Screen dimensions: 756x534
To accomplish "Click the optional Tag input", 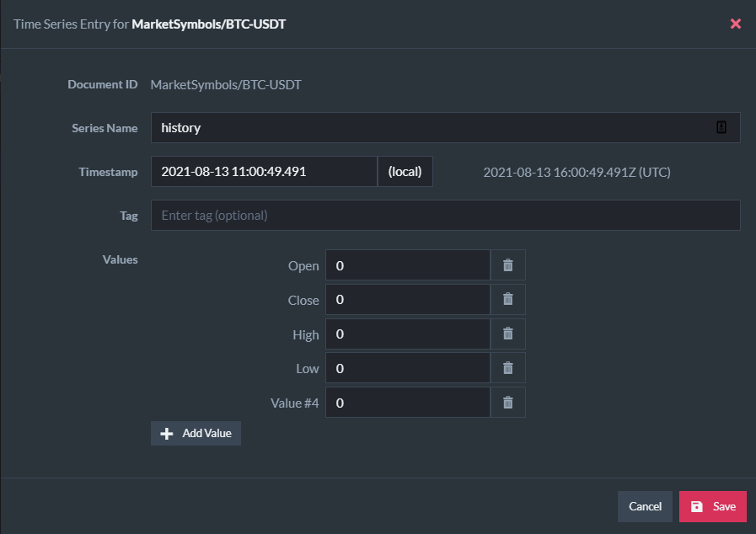I will pos(445,215).
